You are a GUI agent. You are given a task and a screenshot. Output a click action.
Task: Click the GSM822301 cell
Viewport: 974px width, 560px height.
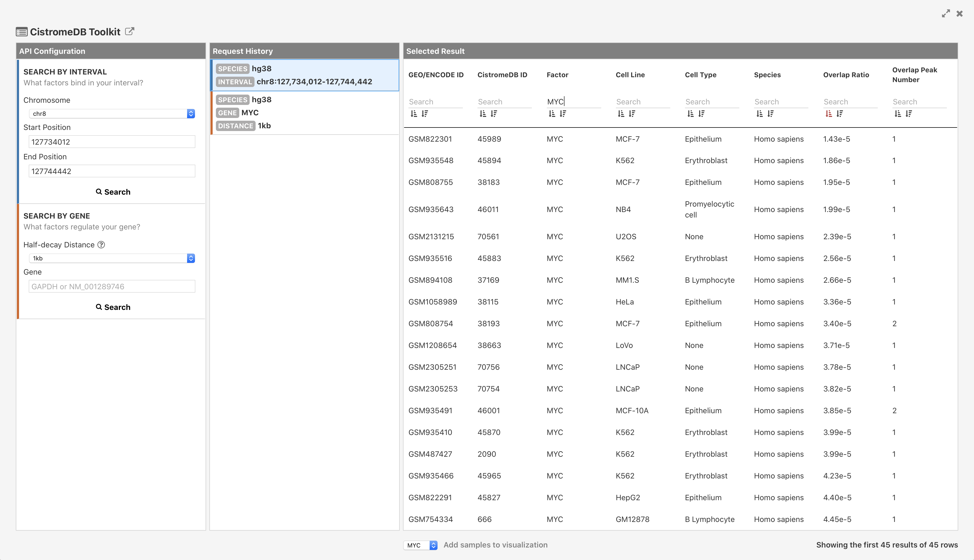[430, 139]
